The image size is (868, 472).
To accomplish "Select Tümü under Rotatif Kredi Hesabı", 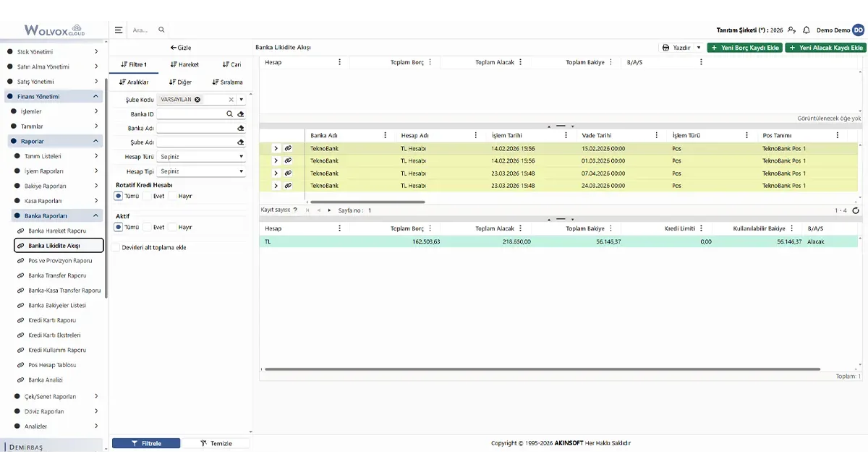I will pos(119,196).
